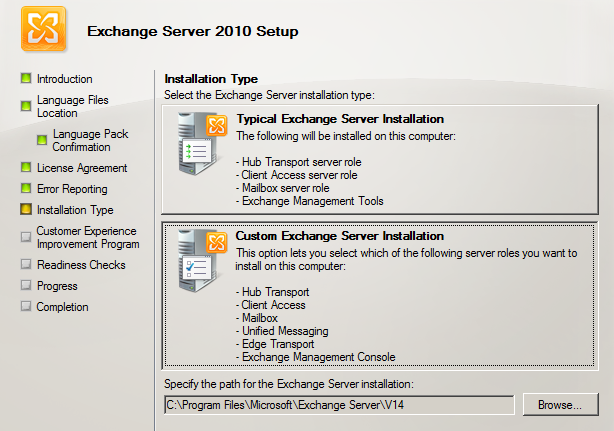Image resolution: width=614 pixels, height=431 pixels.
Task: Click the Exchange Server 2010 logo icon
Action: tap(43, 32)
